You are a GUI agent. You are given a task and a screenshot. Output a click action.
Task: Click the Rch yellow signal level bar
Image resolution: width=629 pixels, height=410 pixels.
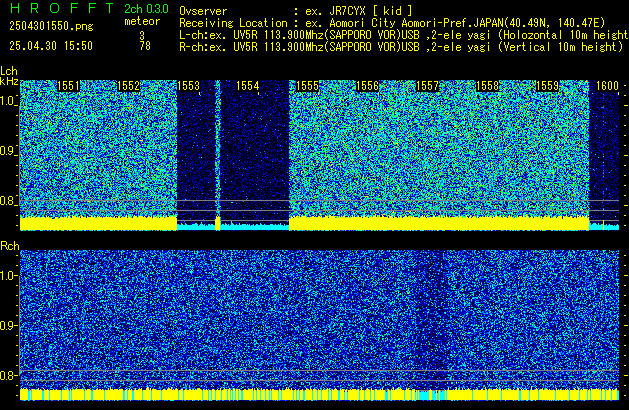click(319, 394)
